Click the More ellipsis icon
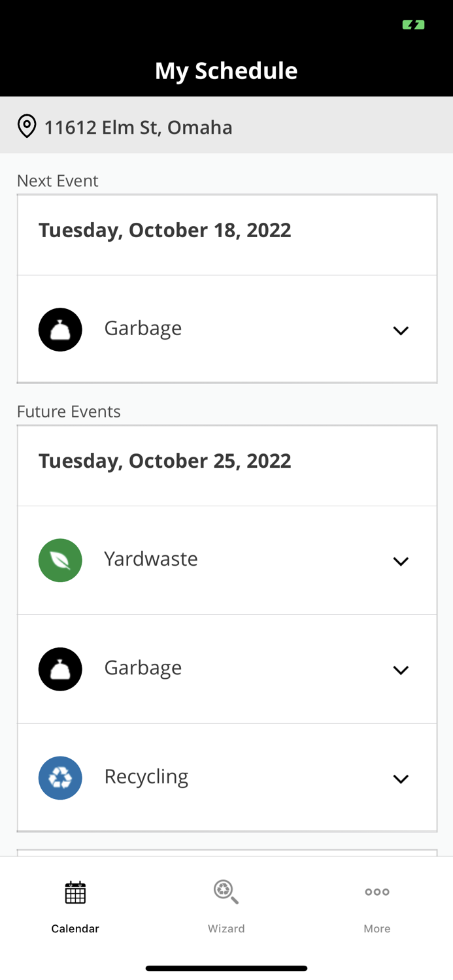 pyautogui.click(x=377, y=892)
